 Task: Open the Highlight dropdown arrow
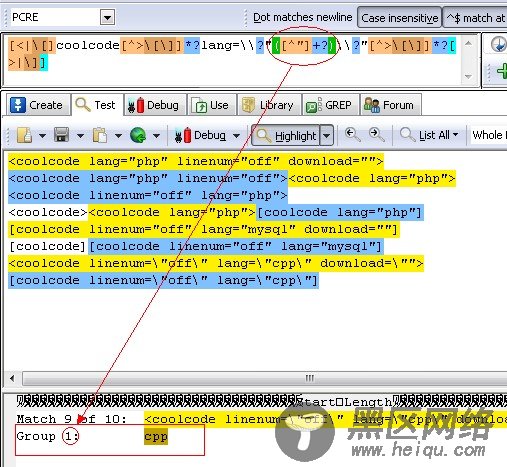[327, 135]
